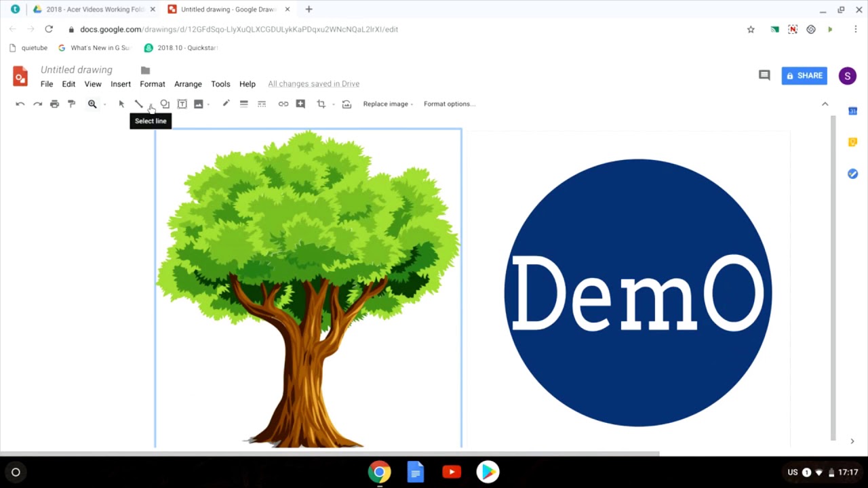Click the Reset image icon
The width and height of the screenshot is (868, 488).
(347, 104)
